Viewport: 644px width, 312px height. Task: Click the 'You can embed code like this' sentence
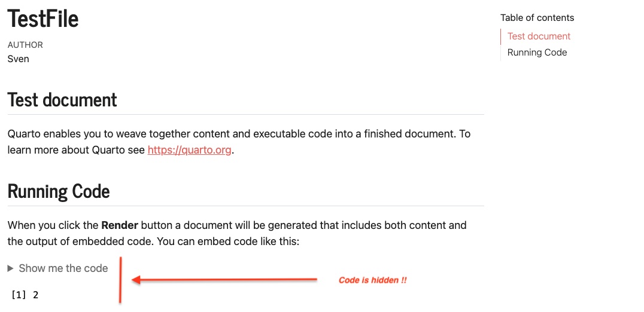[x=229, y=241]
